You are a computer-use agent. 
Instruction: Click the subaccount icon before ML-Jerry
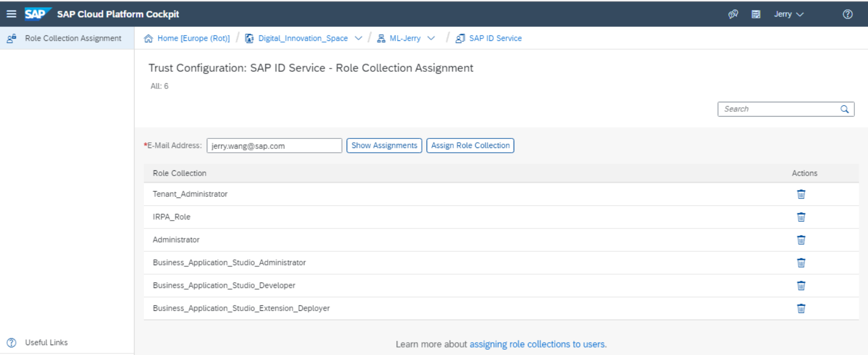click(x=381, y=39)
